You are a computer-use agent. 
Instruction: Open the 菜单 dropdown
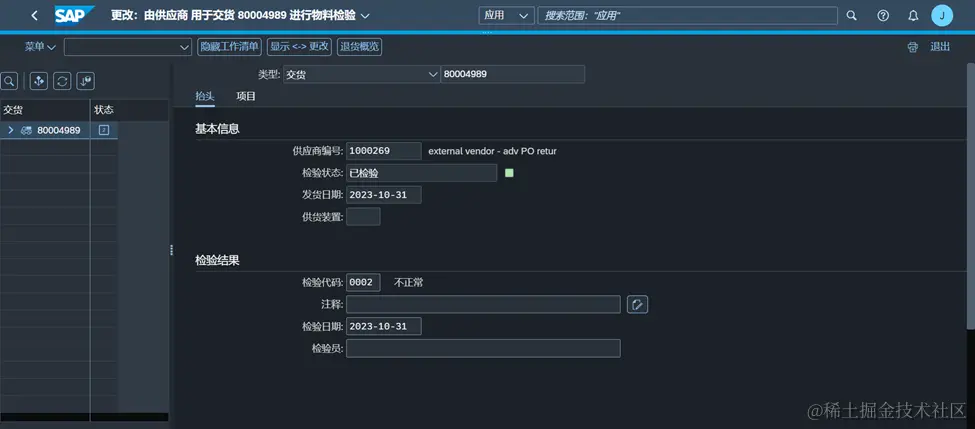pyautogui.click(x=40, y=47)
